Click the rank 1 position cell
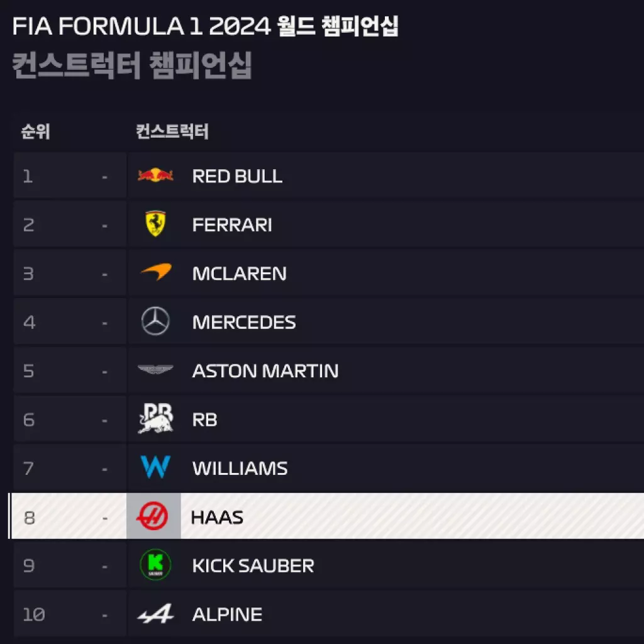This screenshot has height=644, width=644. [28, 176]
